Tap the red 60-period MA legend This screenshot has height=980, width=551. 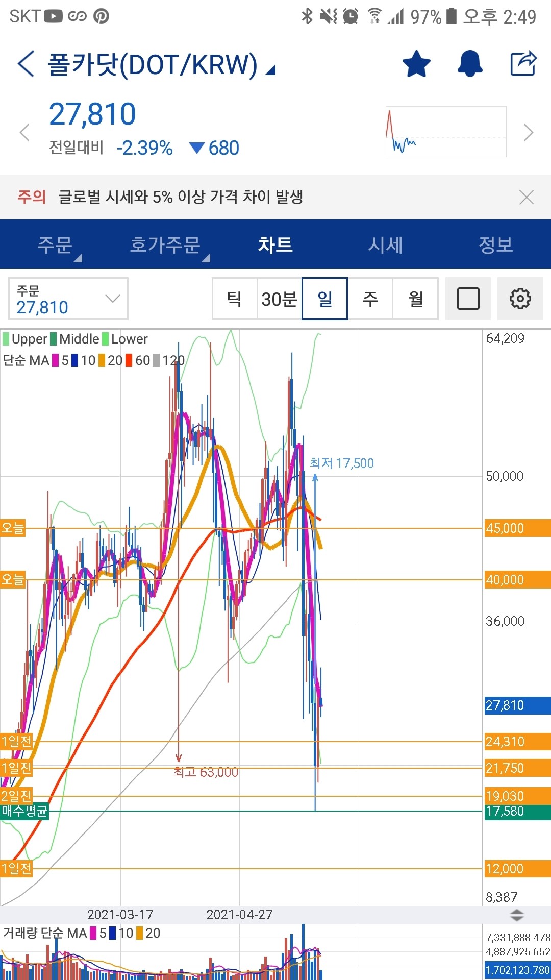point(138,360)
